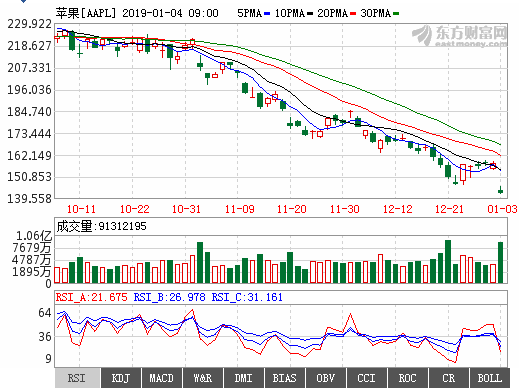The height and width of the screenshot is (391, 520).
Task: Click the 11-09 date axis label
Action: 240,209
